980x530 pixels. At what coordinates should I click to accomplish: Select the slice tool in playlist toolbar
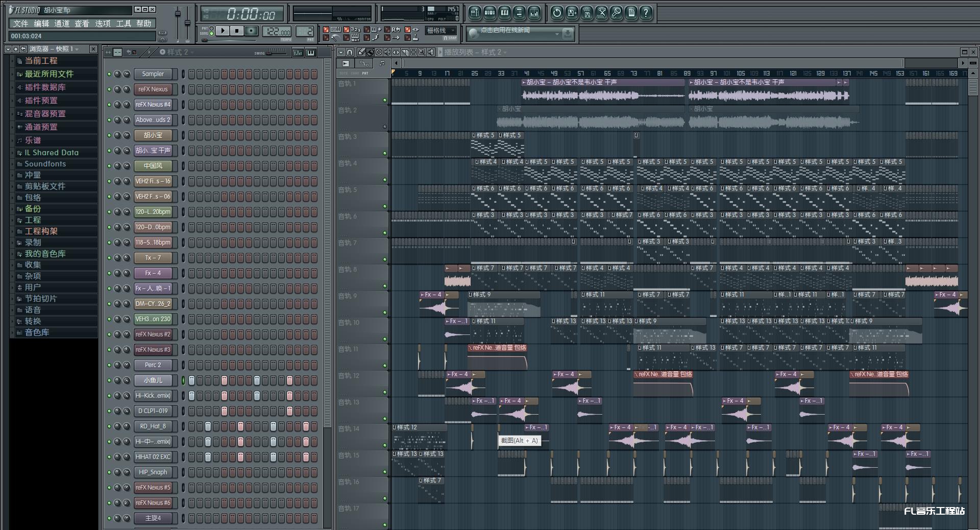405,52
